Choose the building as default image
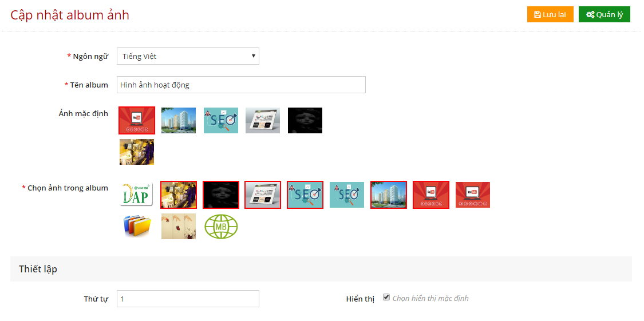Image resolution: width=644 pixels, height=321 pixels. (179, 120)
